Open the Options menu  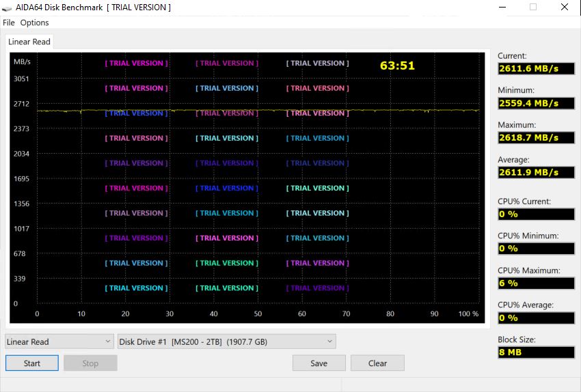click(x=34, y=23)
